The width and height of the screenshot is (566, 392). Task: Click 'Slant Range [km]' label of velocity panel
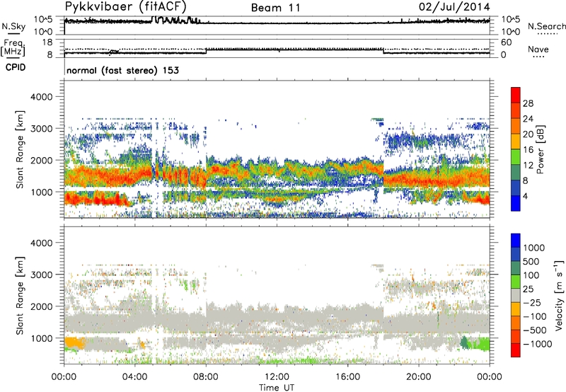tap(20, 295)
